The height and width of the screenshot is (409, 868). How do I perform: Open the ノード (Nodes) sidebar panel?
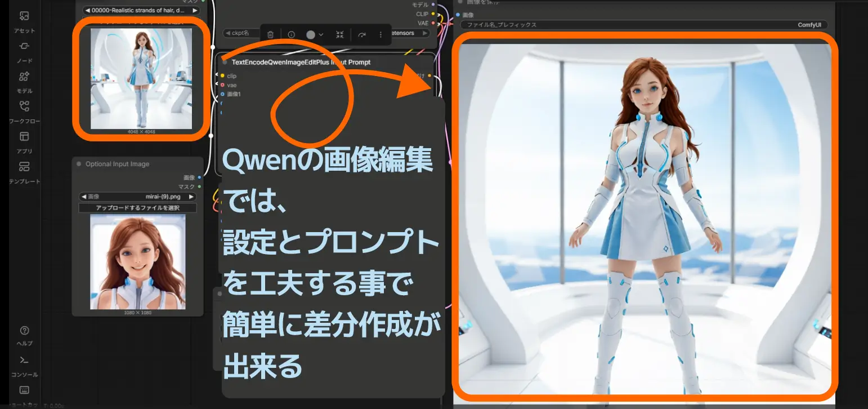tap(24, 52)
